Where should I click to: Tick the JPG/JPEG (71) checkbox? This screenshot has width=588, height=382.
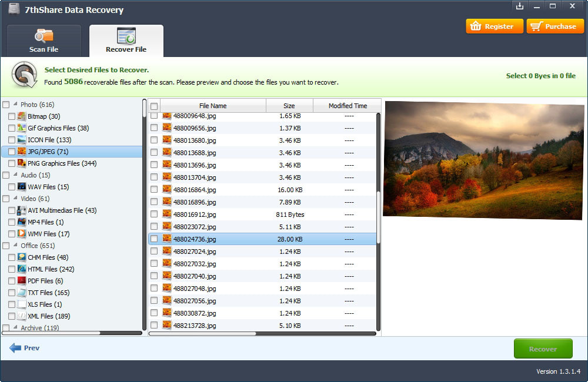tap(12, 152)
